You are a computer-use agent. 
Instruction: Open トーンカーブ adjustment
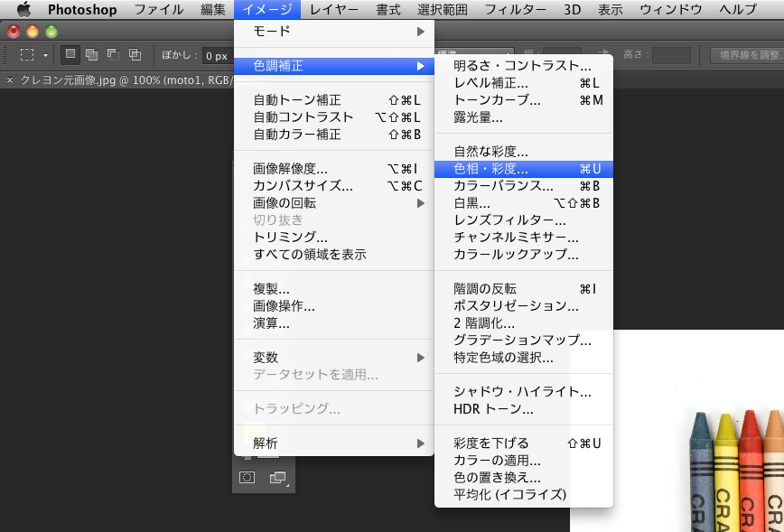(x=524, y=100)
